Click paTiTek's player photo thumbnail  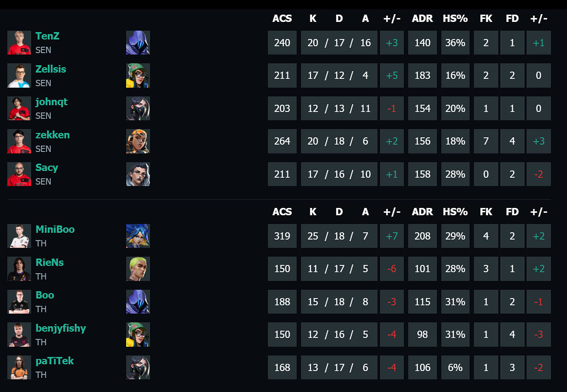coord(19,367)
